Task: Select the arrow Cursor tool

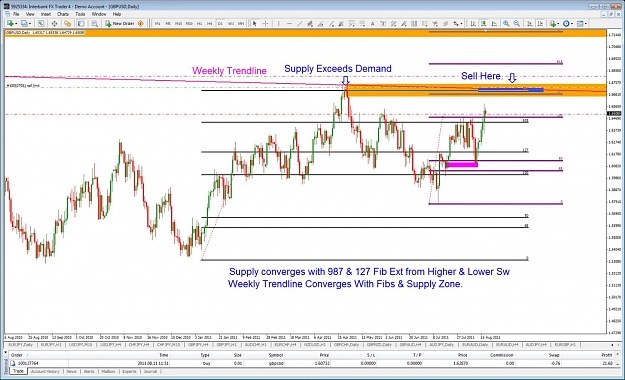Action: [x=254, y=24]
